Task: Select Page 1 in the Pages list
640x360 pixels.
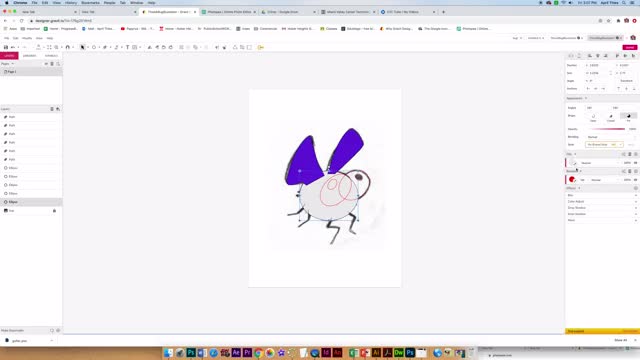Action: click(x=31, y=72)
